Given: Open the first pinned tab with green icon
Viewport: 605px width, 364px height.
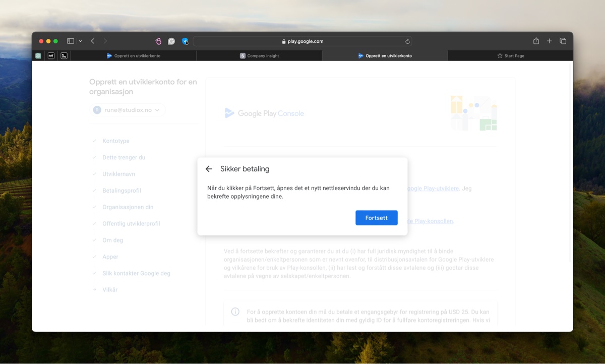Looking at the screenshot, I should point(38,56).
